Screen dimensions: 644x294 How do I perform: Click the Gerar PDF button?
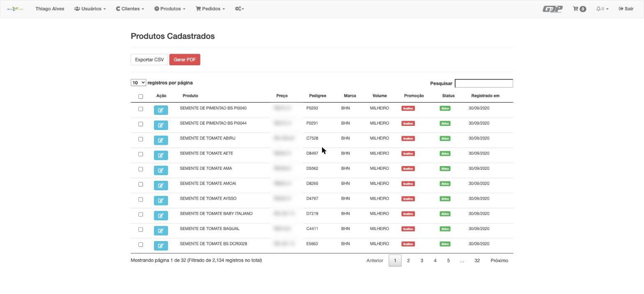point(184,60)
